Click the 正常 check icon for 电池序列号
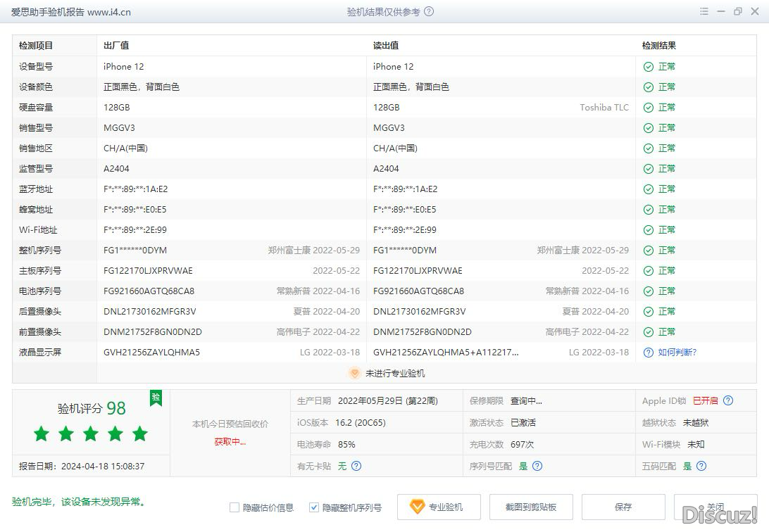 click(x=649, y=291)
